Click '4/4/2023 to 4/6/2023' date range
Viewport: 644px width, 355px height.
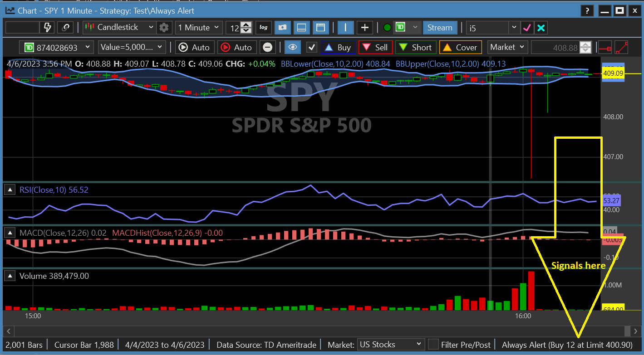pos(165,345)
